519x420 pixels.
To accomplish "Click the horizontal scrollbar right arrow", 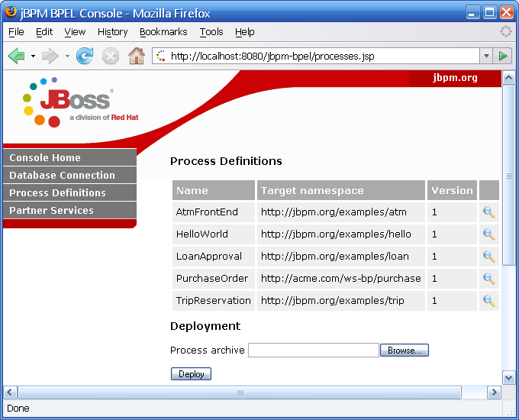I will [x=494, y=393].
